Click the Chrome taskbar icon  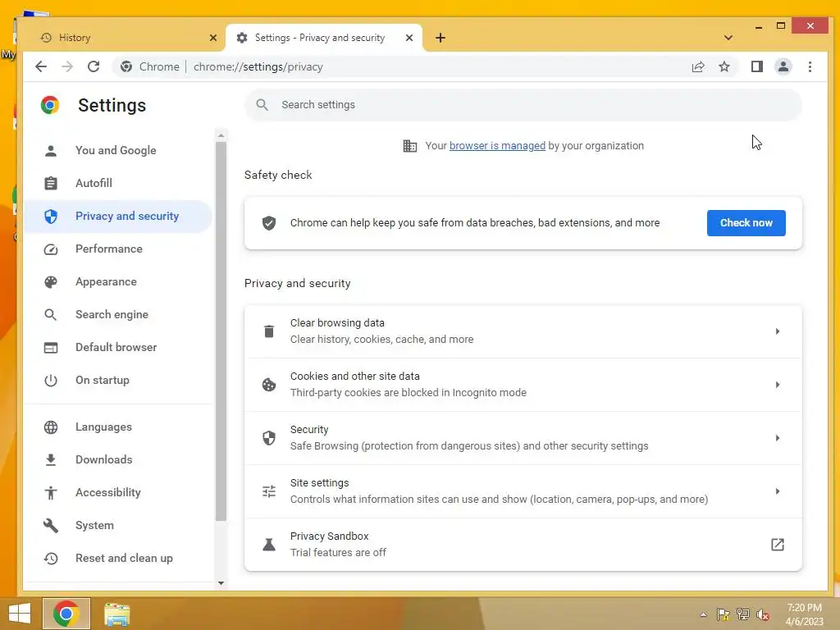66,614
